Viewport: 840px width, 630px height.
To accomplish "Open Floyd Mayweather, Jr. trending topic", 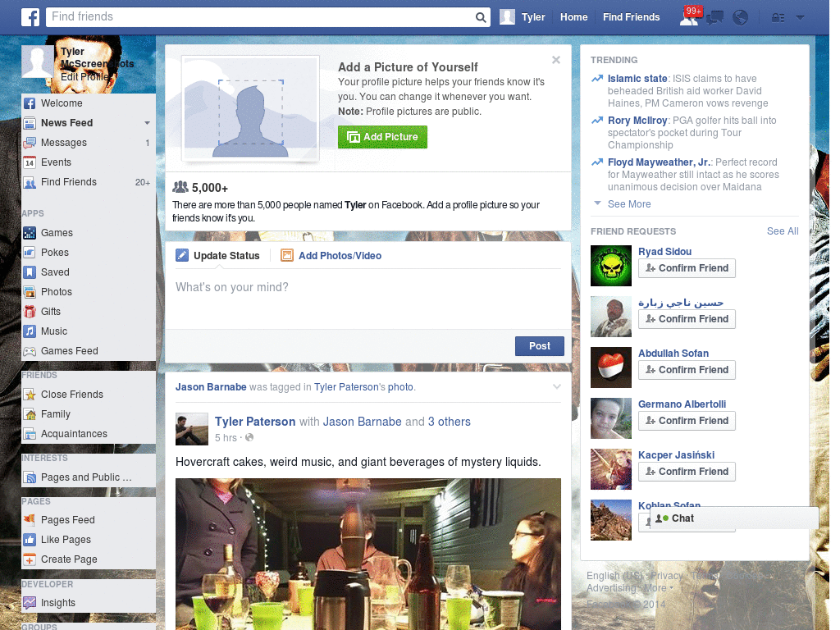I will tap(659, 162).
